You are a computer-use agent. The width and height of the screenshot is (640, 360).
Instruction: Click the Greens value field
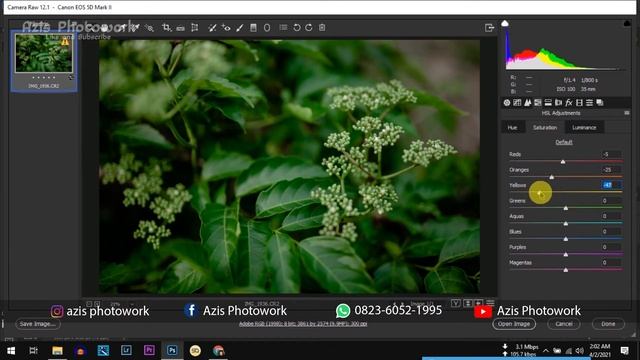tap(611, 200)
